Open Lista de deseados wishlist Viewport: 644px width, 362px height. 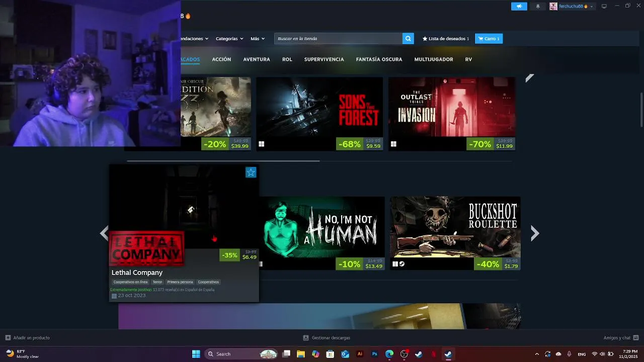446,38
